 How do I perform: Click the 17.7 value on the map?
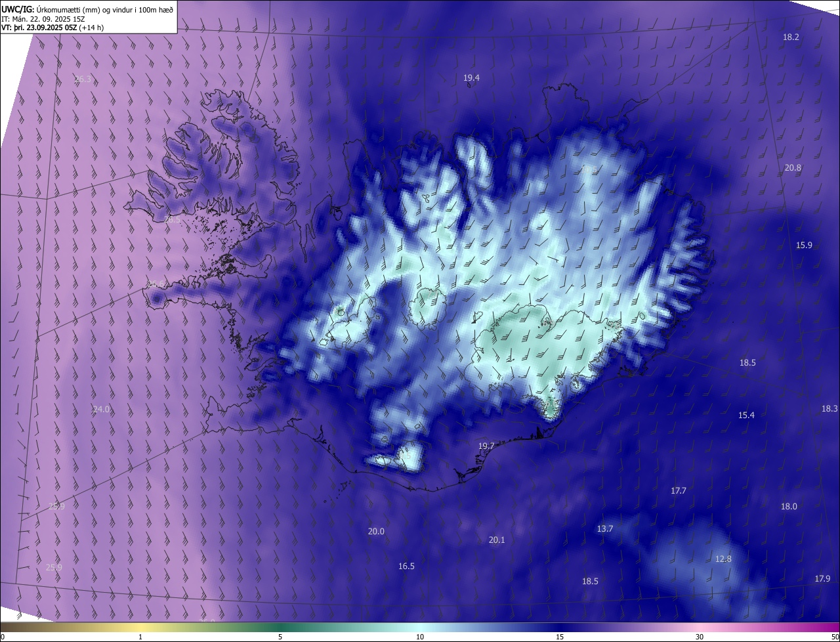pyautogui.click(x=678, y=490)
